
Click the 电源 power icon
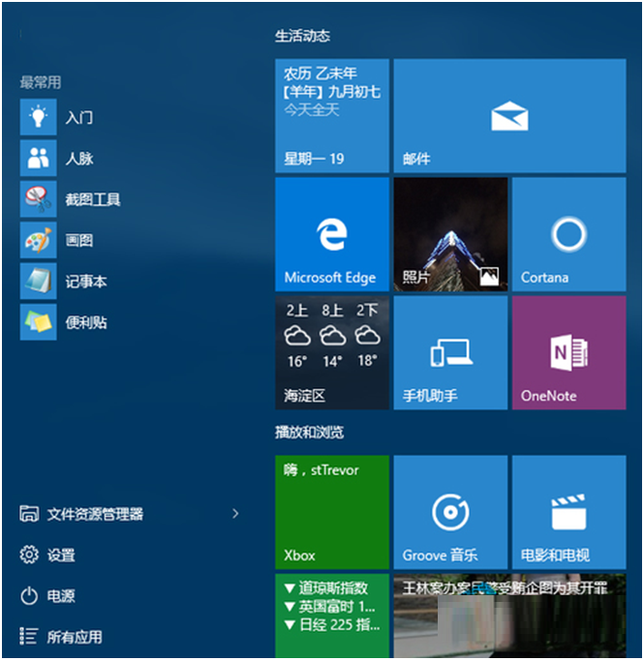coord(29,596)
